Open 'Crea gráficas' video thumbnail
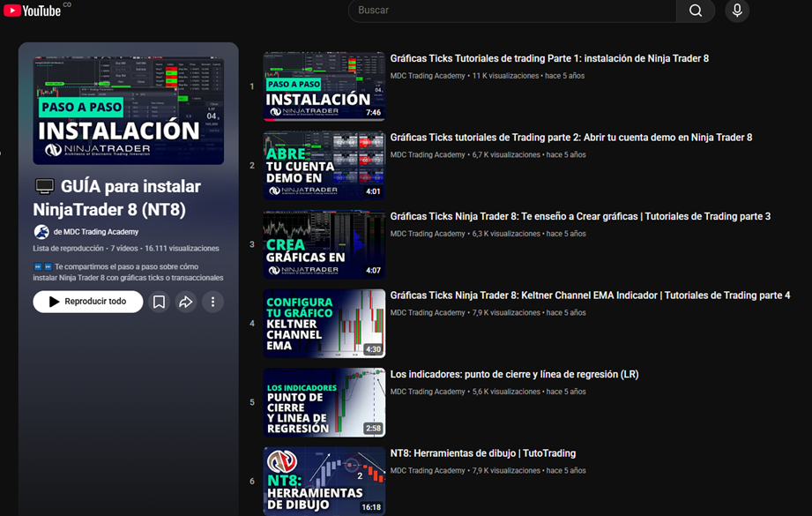Screen dimensions: 812x516 point(324,244)
